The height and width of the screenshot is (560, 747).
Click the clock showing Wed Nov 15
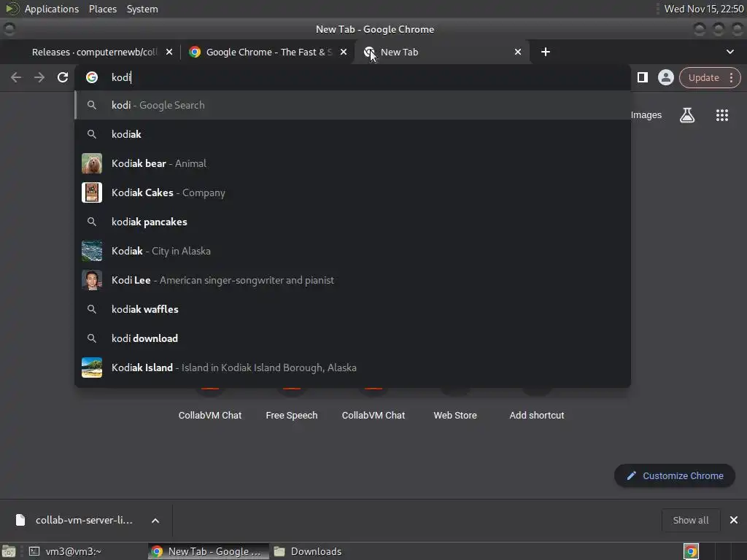704,9
